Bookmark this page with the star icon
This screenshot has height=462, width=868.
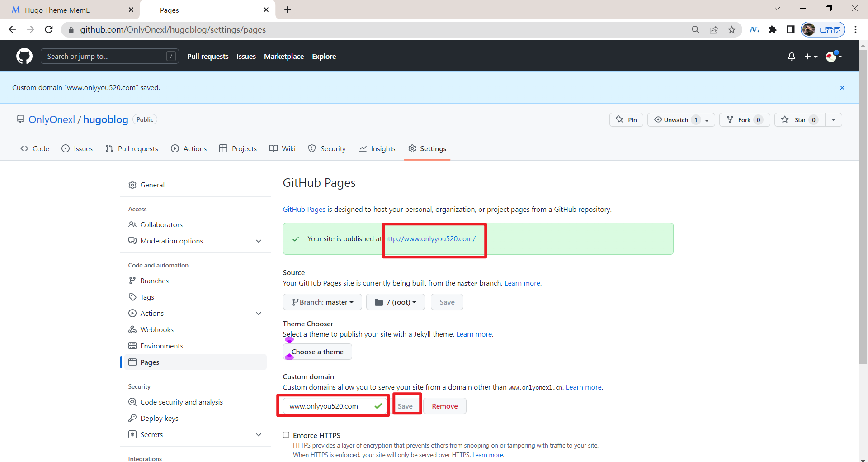732,30
